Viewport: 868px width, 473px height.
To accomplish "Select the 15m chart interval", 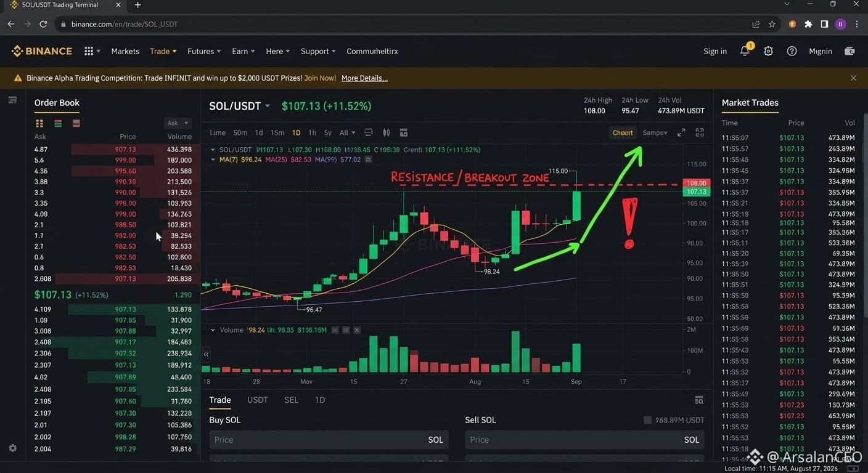I will pyautogui.click(x=277, y=132).
